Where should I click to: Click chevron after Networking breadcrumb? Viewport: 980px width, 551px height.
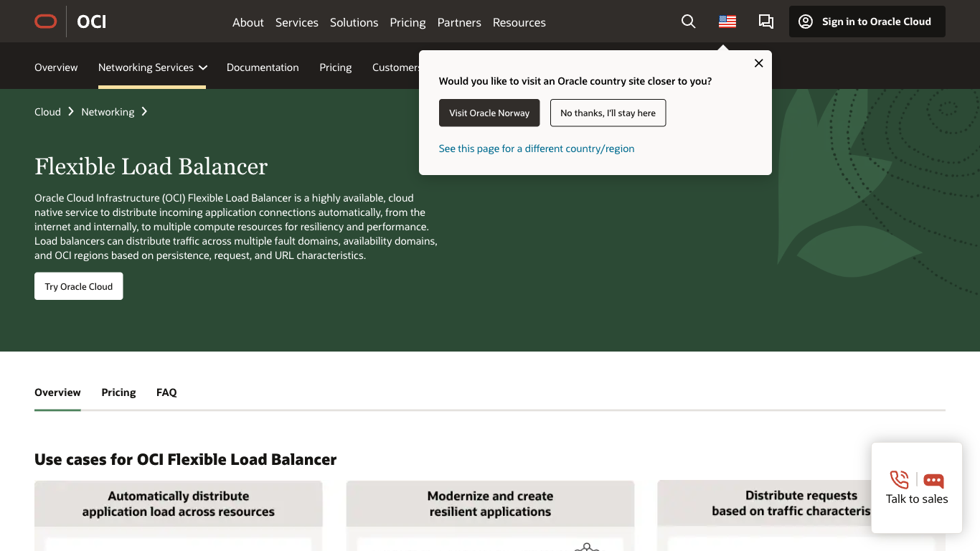(x=144, y=112)
